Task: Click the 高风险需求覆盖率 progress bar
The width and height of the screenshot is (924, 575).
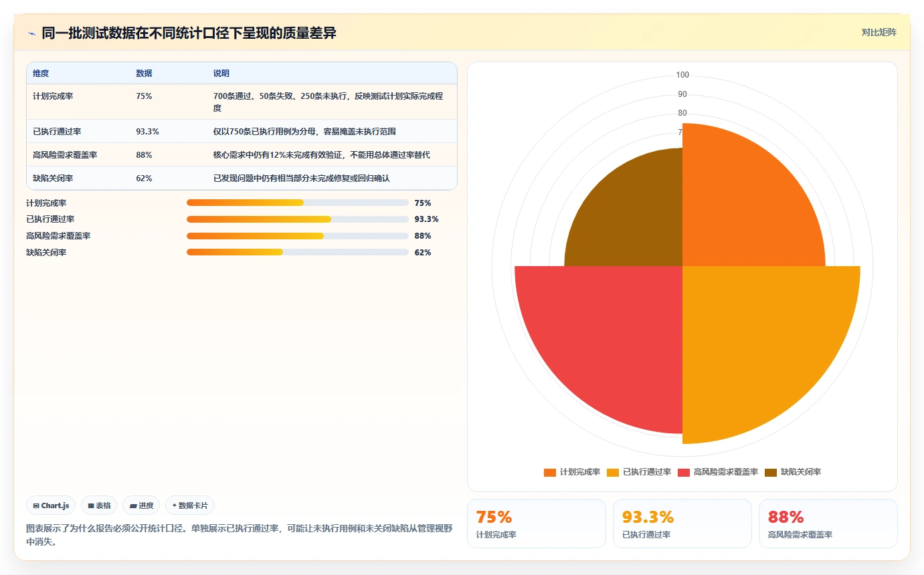Action: coord(298,236)
